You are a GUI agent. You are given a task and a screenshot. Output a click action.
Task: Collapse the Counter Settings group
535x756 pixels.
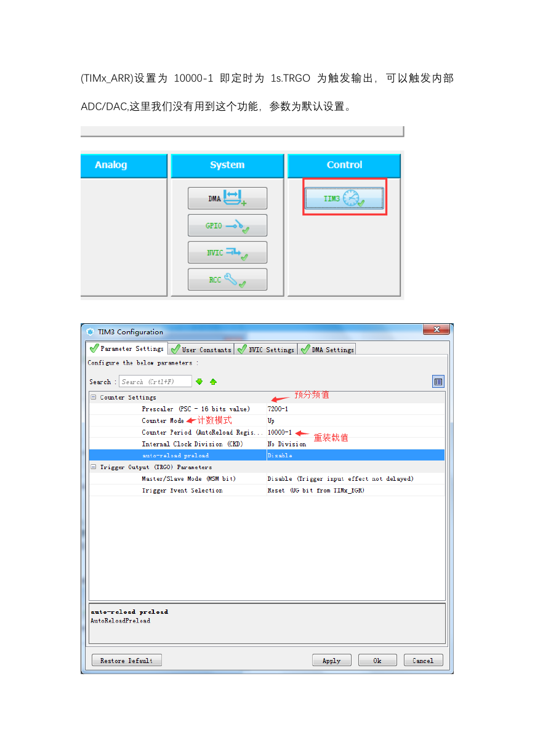[94, 397]
